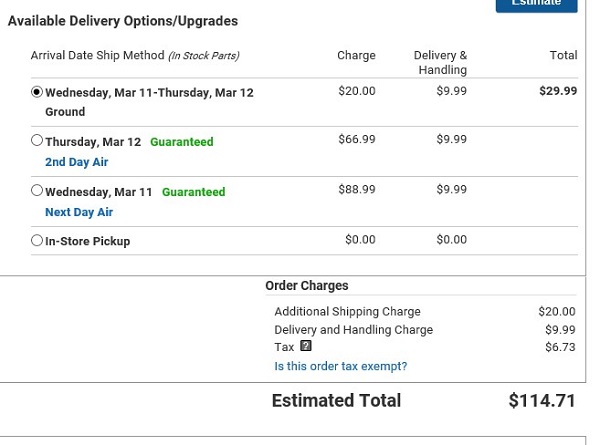Open the "Is this order tax exempt?" link

coord(340,367)
